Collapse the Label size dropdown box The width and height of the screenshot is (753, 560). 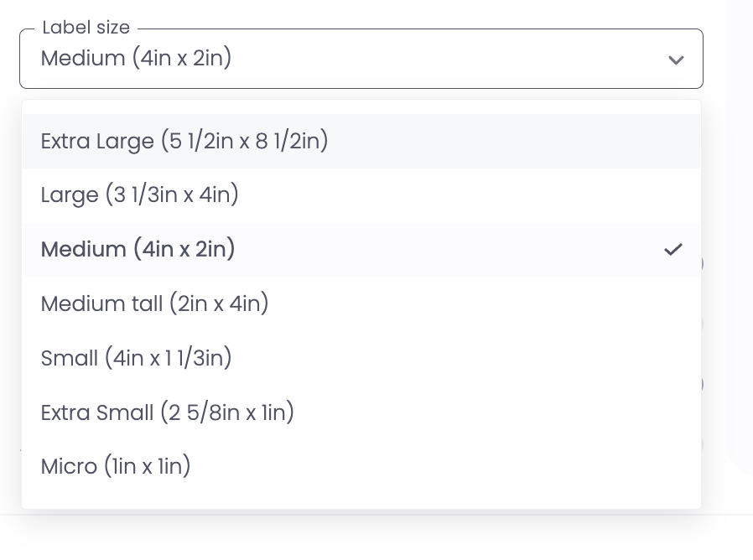pos(361,60)
